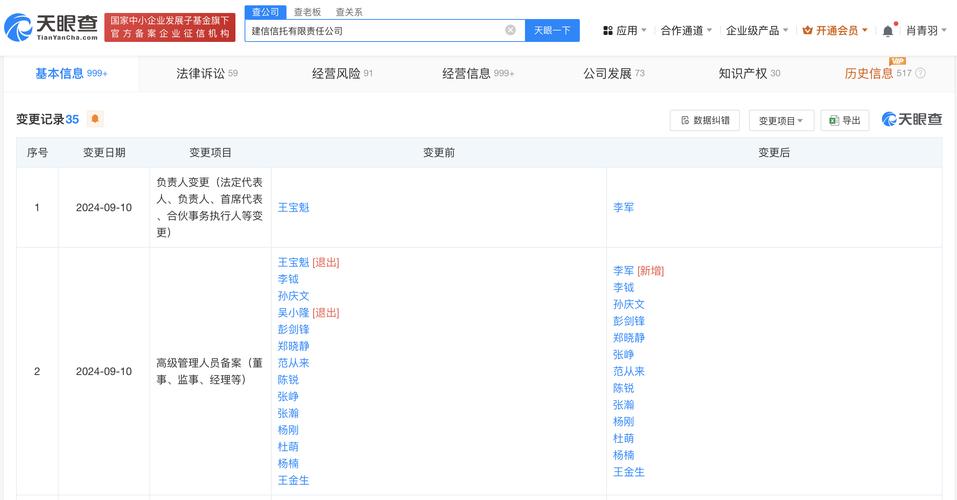Open the 变更项目 filter dropdown
Screen dimensions: 957x500
tap(781, 120)
